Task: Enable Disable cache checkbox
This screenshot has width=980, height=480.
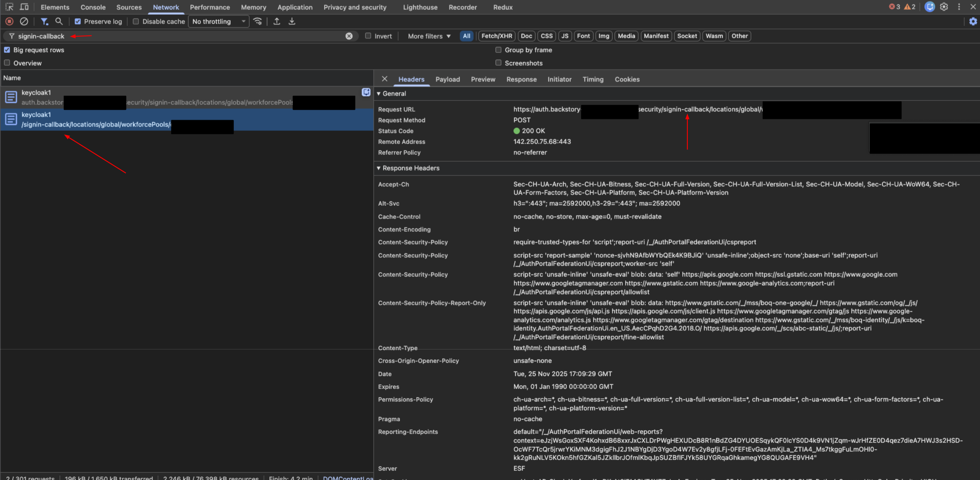Action: click(x=136, y=22)
